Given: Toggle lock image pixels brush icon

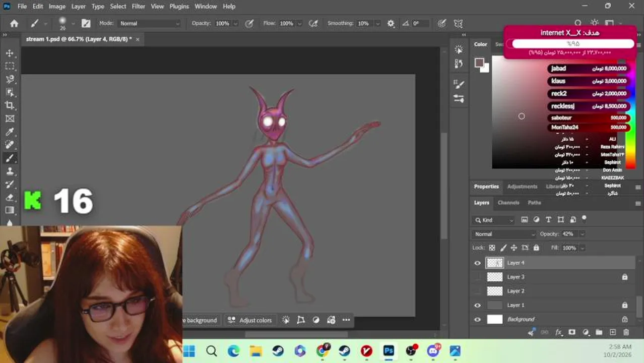Looking at the screenshot, I should point(503,248).
